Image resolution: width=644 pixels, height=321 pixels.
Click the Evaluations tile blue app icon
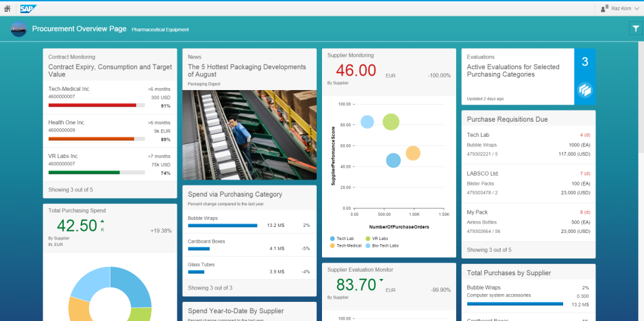point(584,91)
